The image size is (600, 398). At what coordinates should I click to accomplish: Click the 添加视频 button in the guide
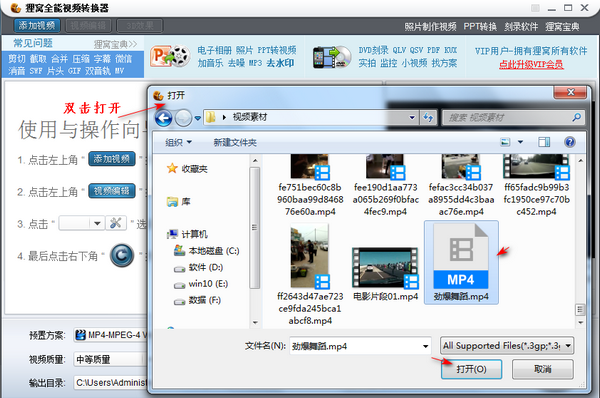click(x=112, y=159)
